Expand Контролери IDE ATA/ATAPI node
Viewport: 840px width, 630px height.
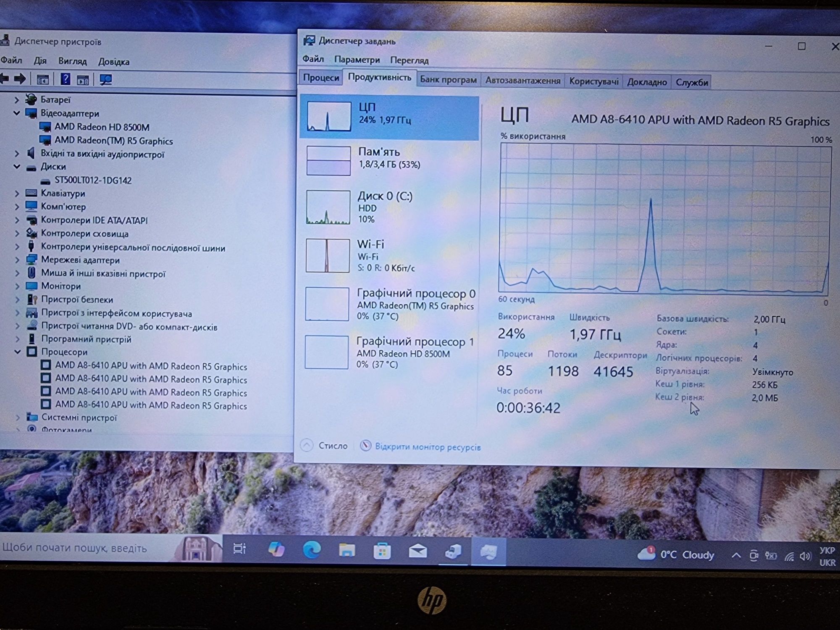point(17,220)
